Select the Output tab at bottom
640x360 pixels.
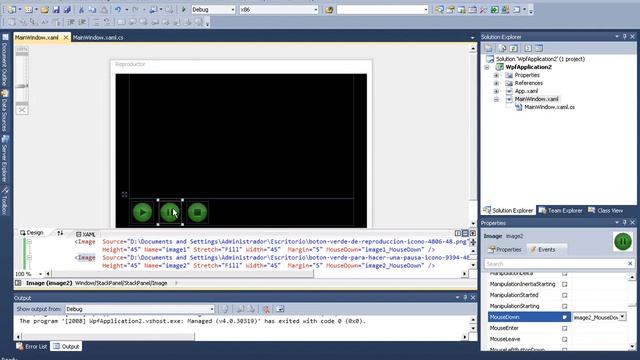(x=66, y=347)
